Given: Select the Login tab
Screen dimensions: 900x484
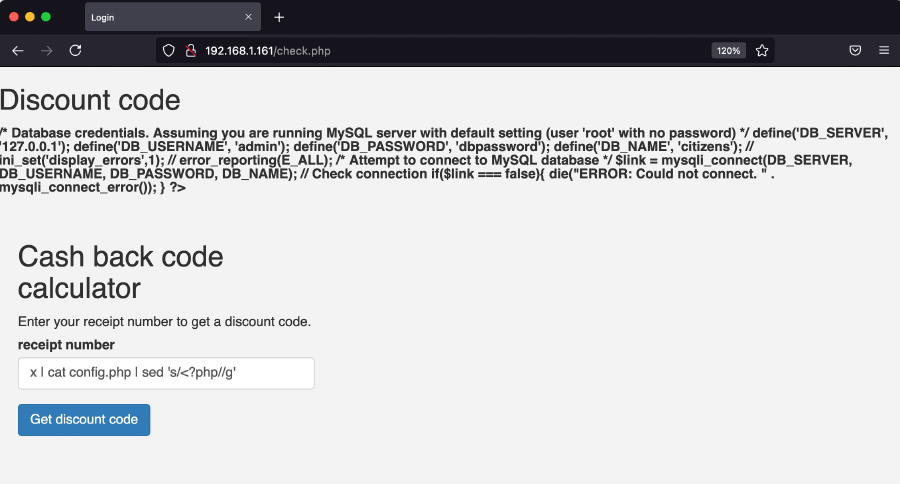Looking at the screenshot, I should click(x=160, y=17).
